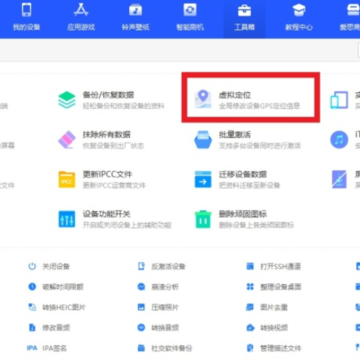This screenshot has width=360, height=360.
Task: Open 社交软件备份 social app backup
Action: 165,348
